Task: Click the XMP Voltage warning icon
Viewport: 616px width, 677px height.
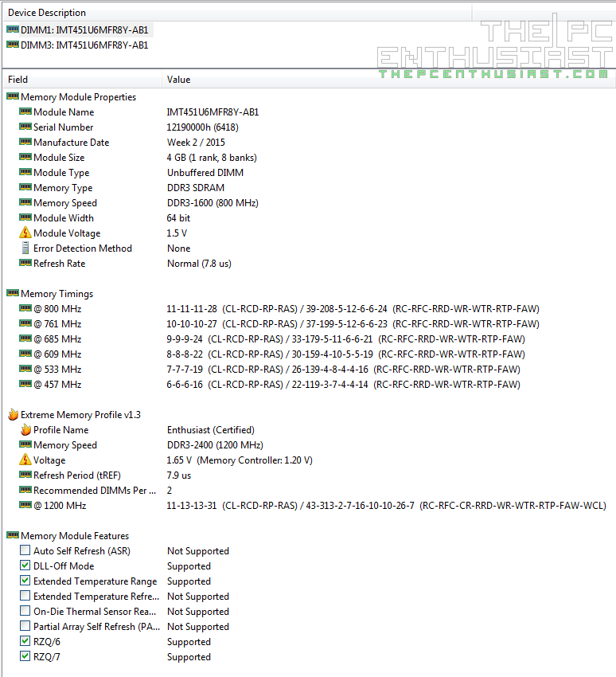Action: pos(25,460)
